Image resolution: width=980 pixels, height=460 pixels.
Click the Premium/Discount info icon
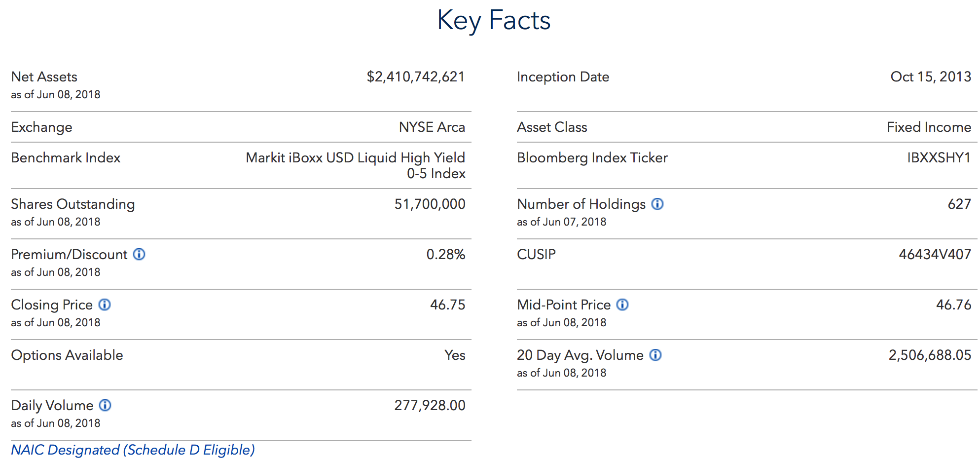click(x=140, y=254)
